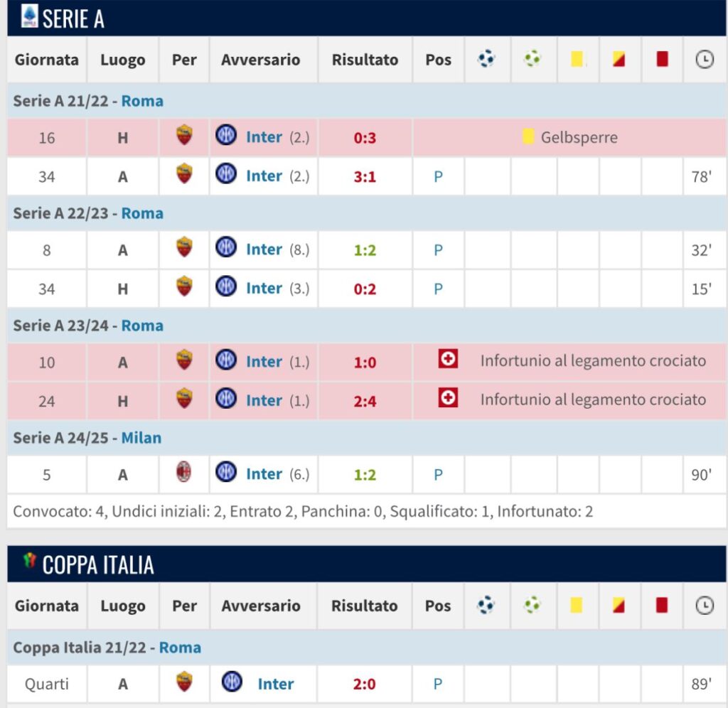This screenshot has width=728, height=708.
Task: Open Milan link in Serie A 24/25 heading
Action: pos(141,438)
